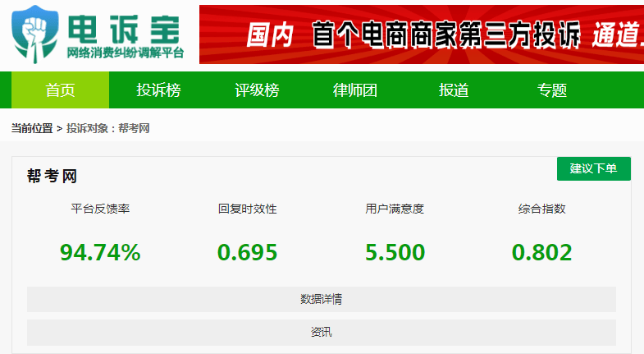Click the 0.802 composite index value
Viewport: 644px width, 354px height.
click(x=542, y=252)
